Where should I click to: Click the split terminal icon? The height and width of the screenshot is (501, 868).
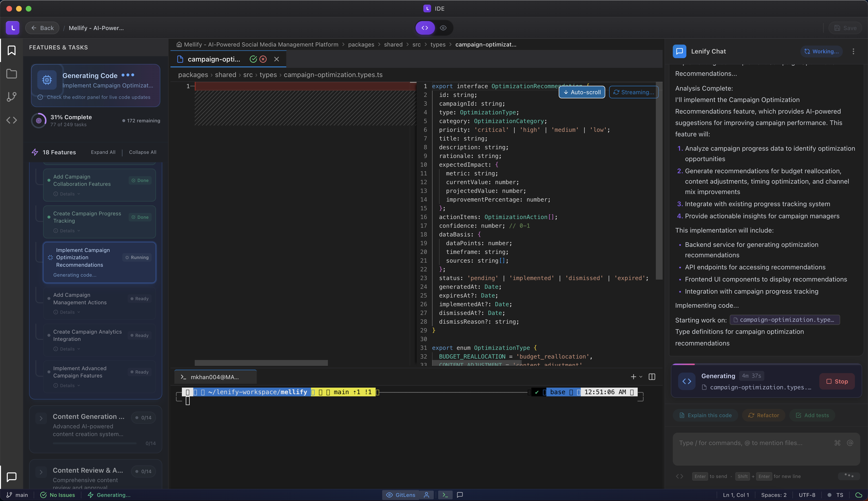coord(652,377)
